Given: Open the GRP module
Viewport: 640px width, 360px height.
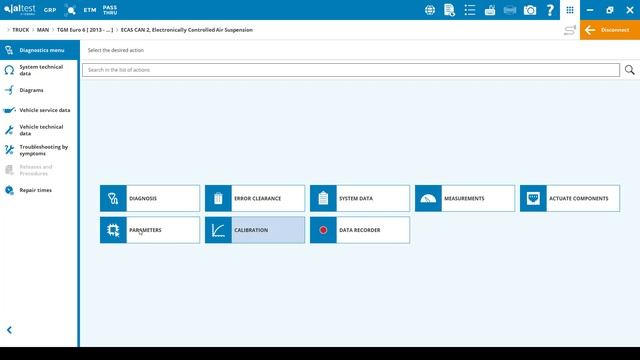Looking at the screenshot, I should [50, 10].
